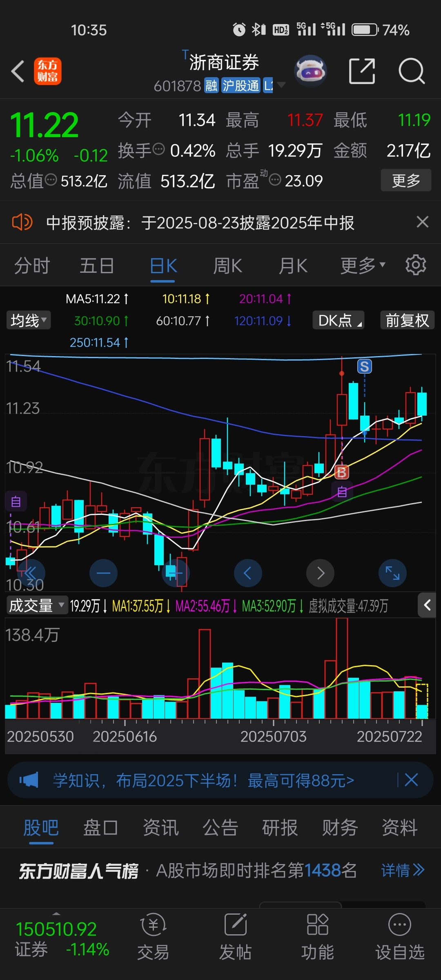Move chart left with left arrow circle
Viewport: 441px width, 980px height.
(x=248, y=573)
